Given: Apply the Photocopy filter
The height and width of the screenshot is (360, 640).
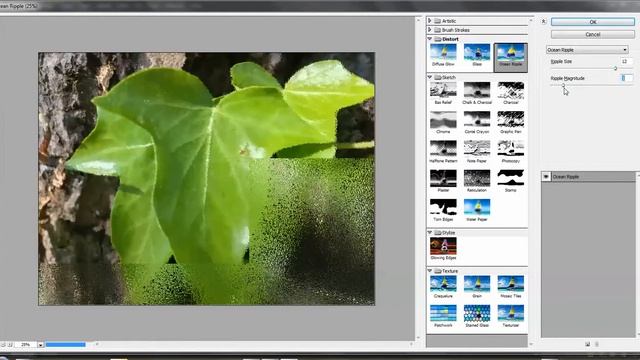Looking at the screenshot, I should [x=511, y=152].
